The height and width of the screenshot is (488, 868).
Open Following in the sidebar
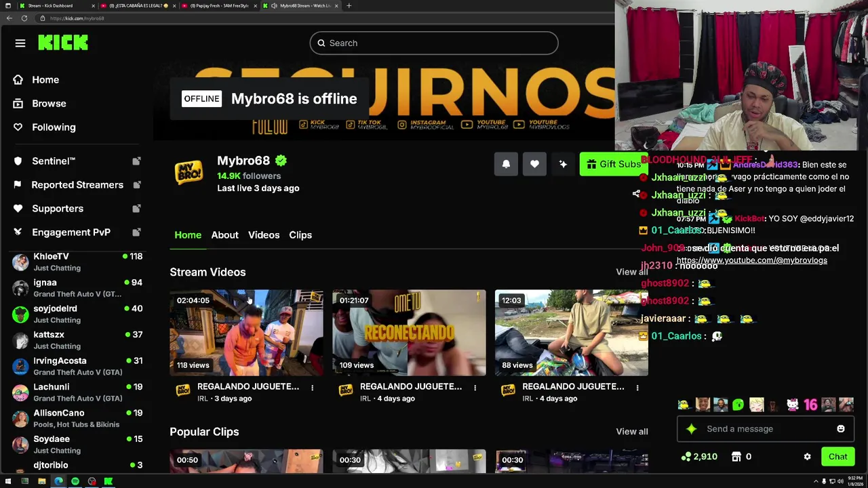pyautogui.click(x=54, y=127)
